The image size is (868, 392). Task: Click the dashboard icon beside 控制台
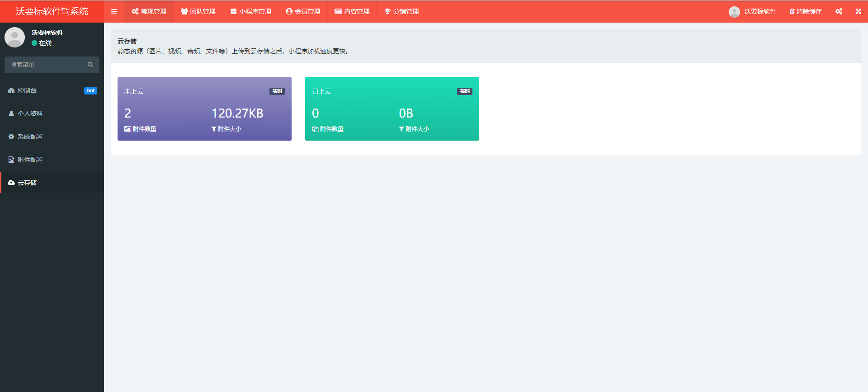coord(11,91)
